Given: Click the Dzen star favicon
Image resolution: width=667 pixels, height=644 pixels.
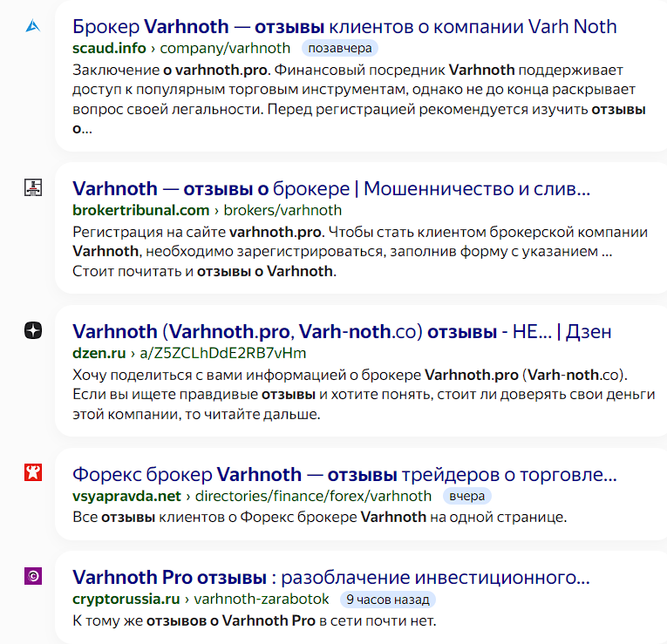Looking at the screenshot, I should click(33, 331).
